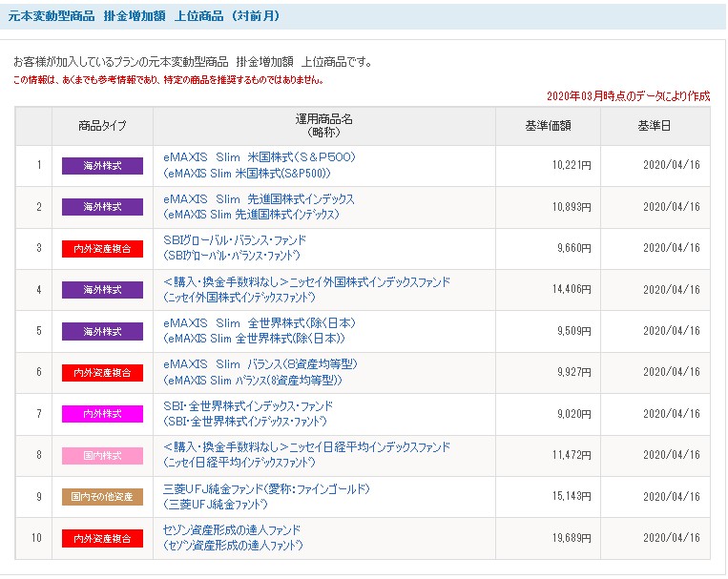Open the eMAXIS Slim 先進国株式インデックス link
This screenshot has height=579, width=728.
pos(259,207)
